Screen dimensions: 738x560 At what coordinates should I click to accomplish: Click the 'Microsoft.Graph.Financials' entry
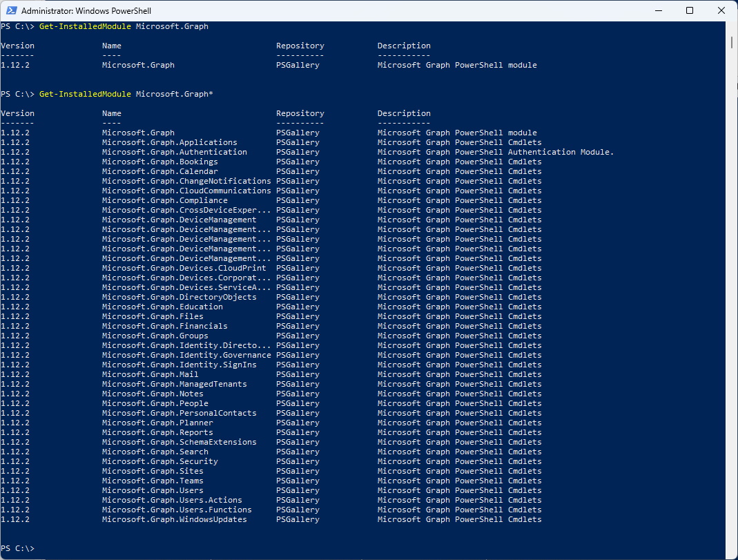pos(165,326)
